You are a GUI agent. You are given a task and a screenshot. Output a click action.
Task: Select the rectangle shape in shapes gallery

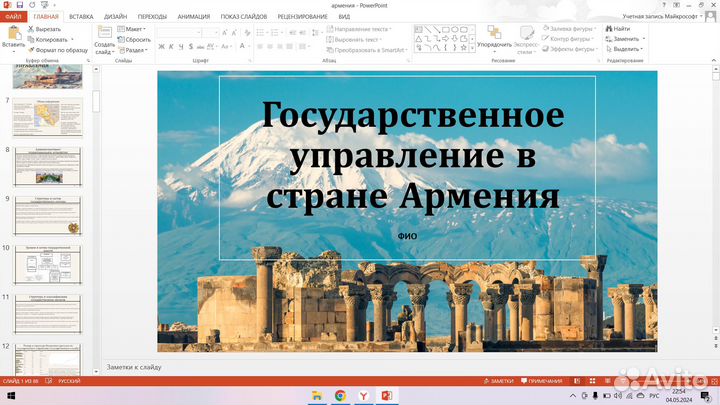(x=445, y=29)
